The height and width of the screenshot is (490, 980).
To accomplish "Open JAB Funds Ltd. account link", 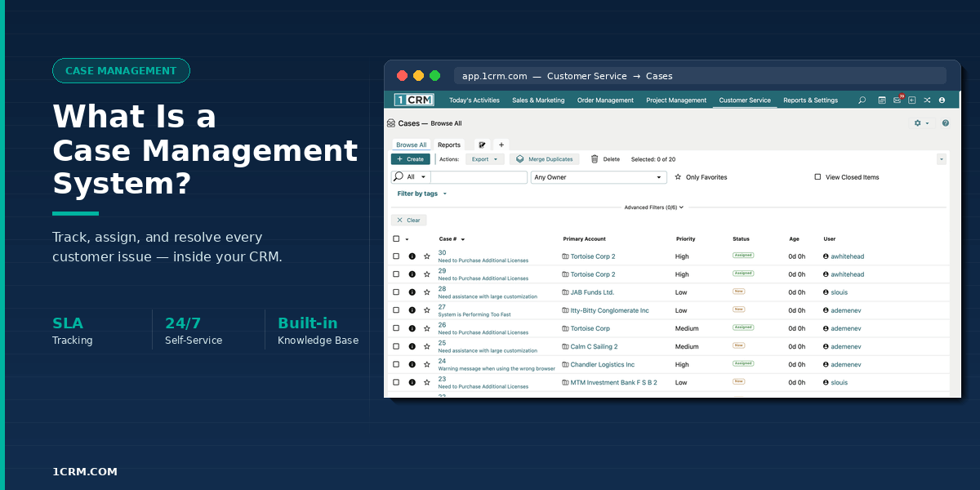I will point(592,292).
